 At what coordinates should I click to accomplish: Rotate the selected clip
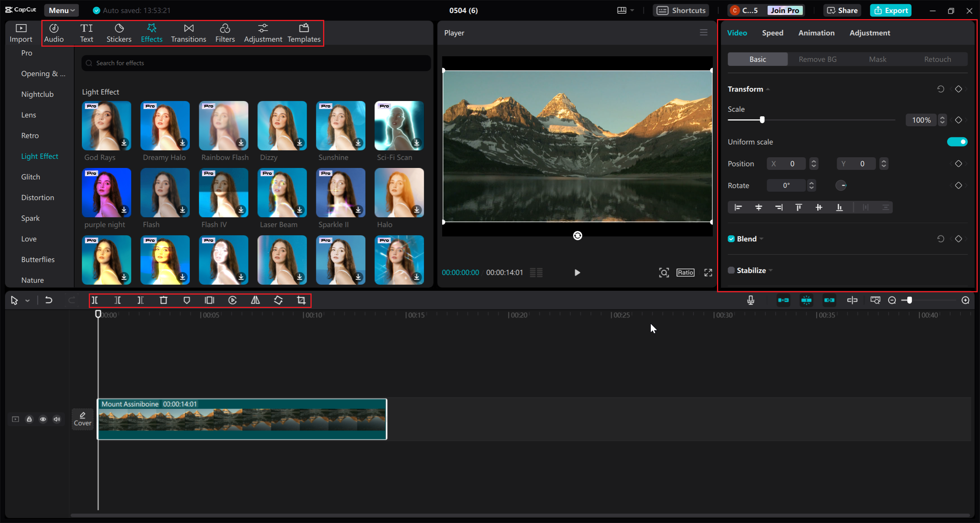tap(278, 300)
